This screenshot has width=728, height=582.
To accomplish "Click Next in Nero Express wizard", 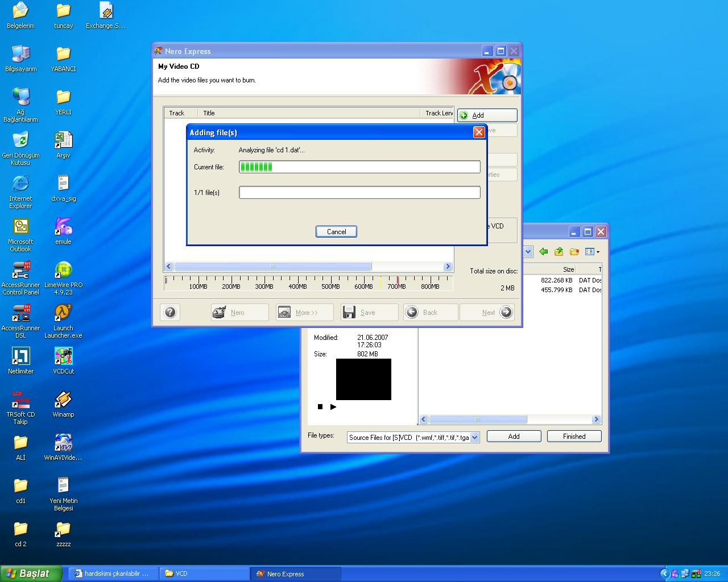I will click(x=487, y=312).
